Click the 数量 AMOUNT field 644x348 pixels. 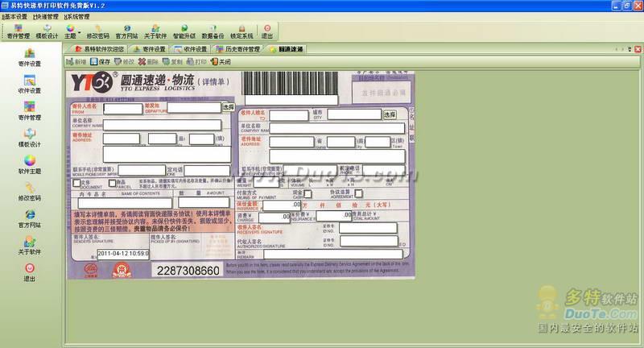tap(204, 202)
